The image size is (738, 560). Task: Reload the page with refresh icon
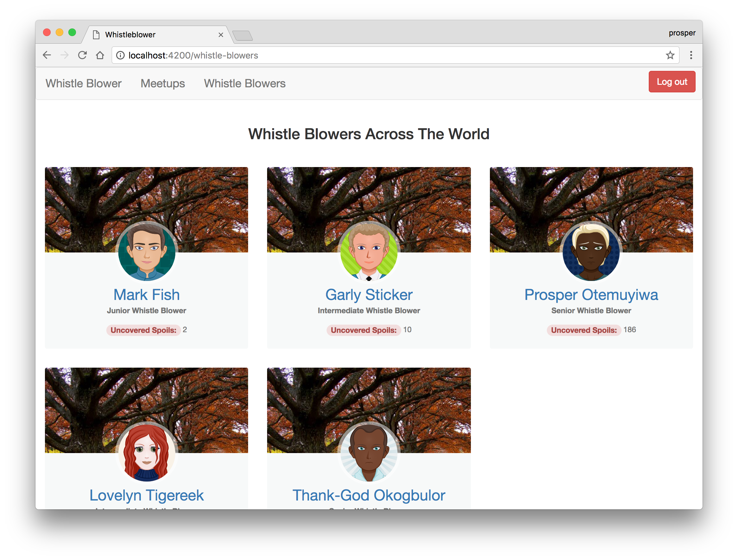point(82,55)
